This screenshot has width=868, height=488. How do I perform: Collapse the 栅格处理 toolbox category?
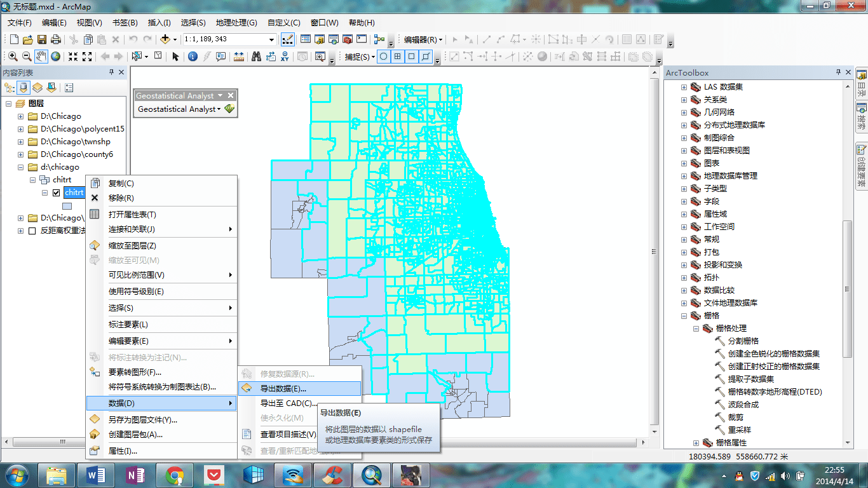697,329
